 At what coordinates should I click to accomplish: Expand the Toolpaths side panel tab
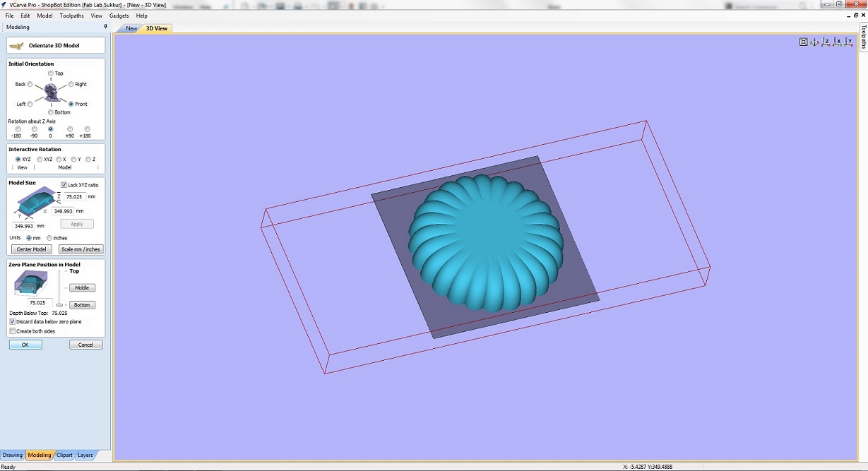(864, 37)
